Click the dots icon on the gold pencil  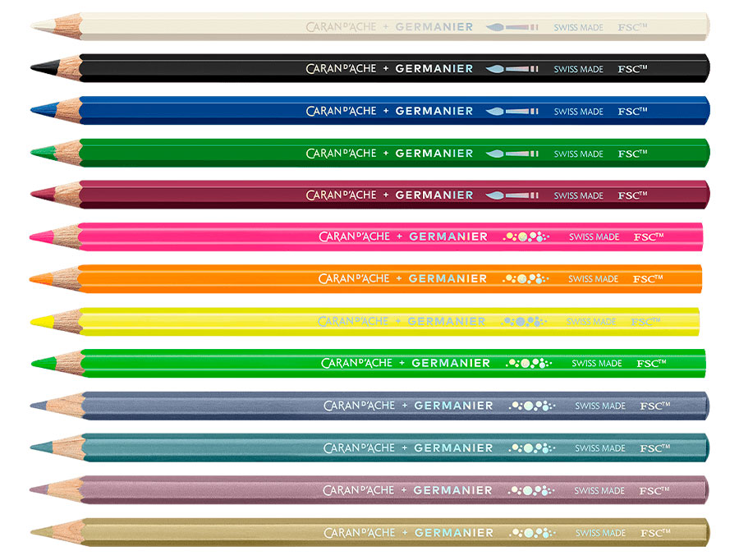532,533
